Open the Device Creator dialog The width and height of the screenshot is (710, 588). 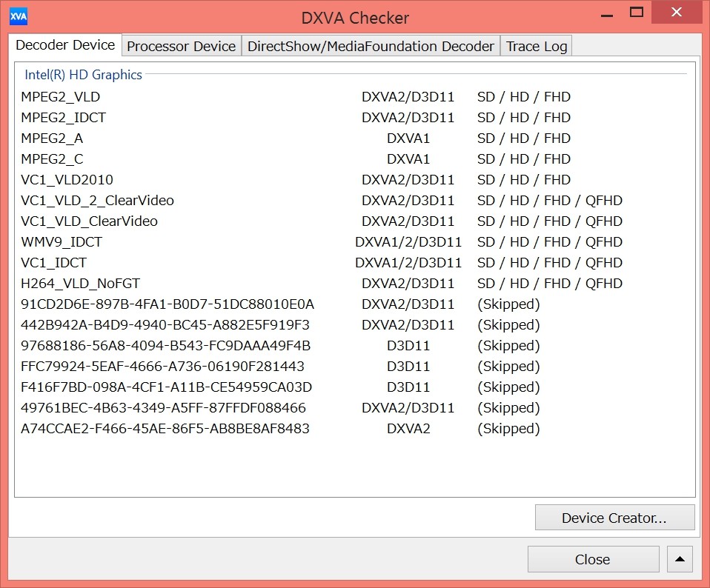[614, 518]
